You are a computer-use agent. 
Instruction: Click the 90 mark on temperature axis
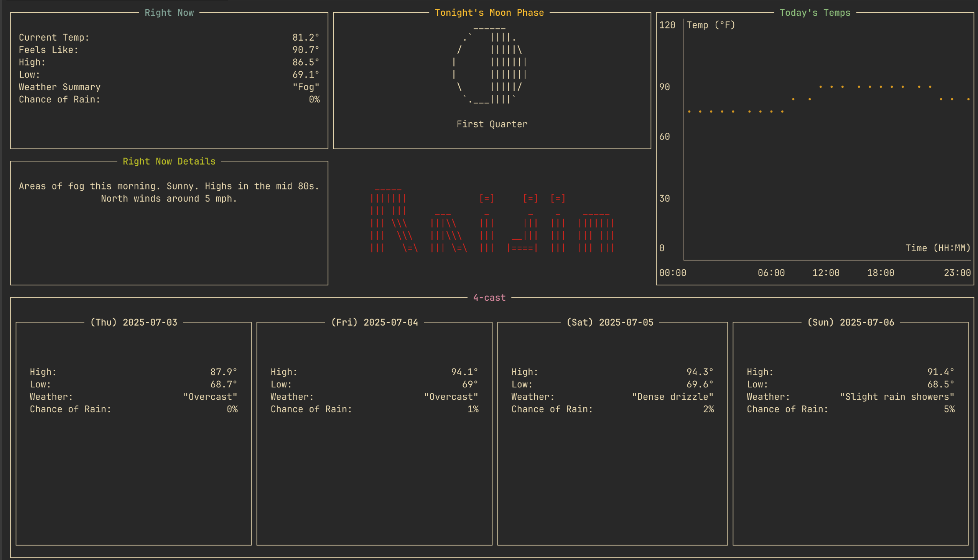[664, 87]
